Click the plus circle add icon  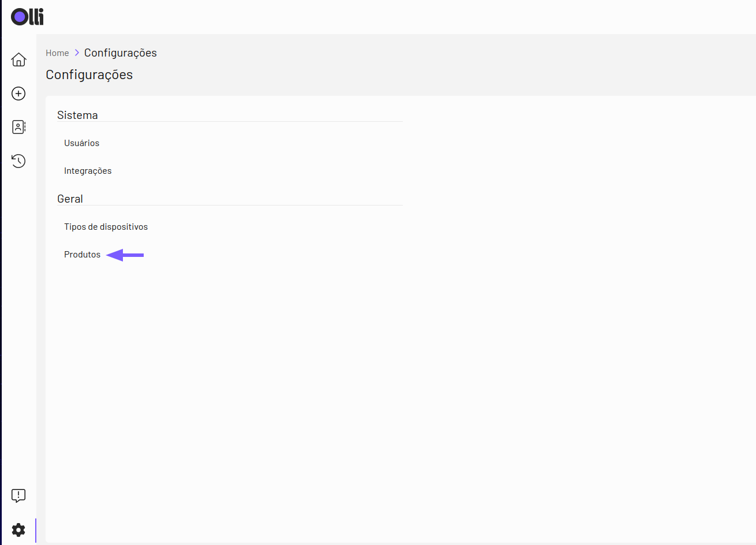click(x=18, y=94)
